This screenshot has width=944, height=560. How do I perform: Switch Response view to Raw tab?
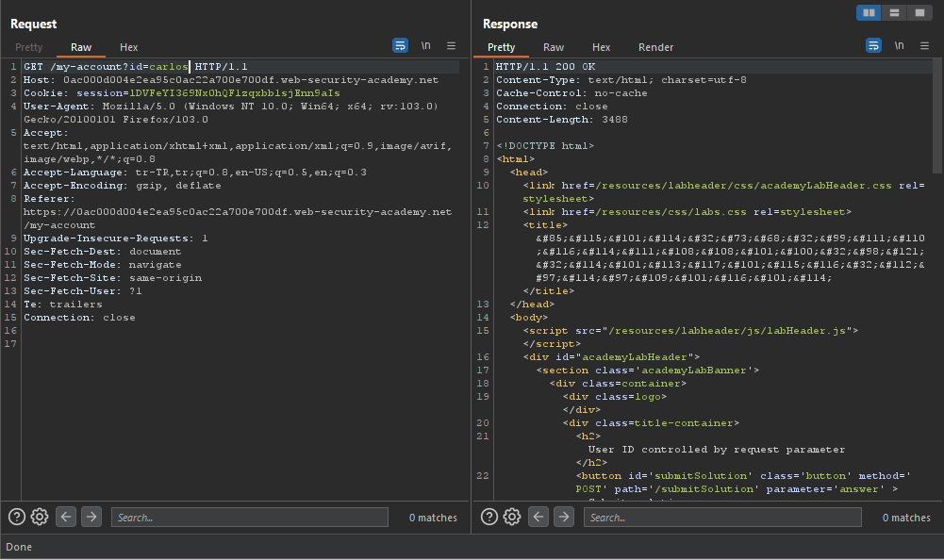[554, 47]
